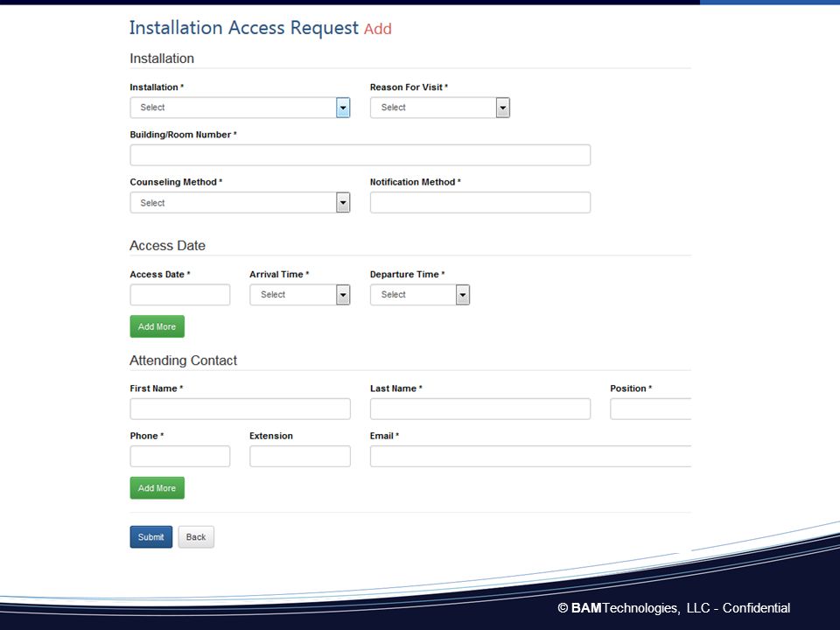Open the Departure Time dropdown

pos(419,295)
